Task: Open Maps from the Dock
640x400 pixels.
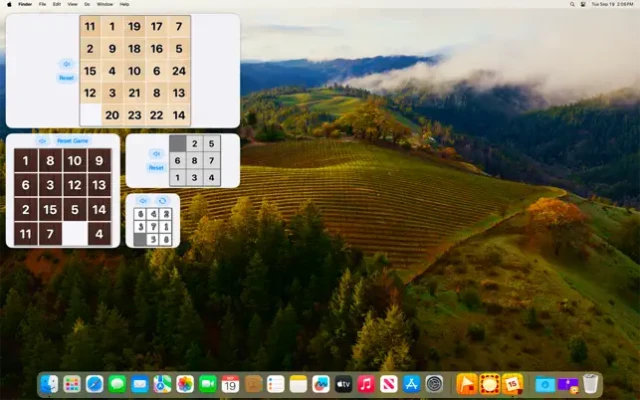Action: point(162,384)
